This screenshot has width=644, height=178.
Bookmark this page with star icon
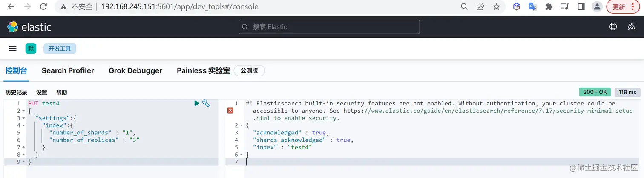pyautogui.click(x=496, y=7)
